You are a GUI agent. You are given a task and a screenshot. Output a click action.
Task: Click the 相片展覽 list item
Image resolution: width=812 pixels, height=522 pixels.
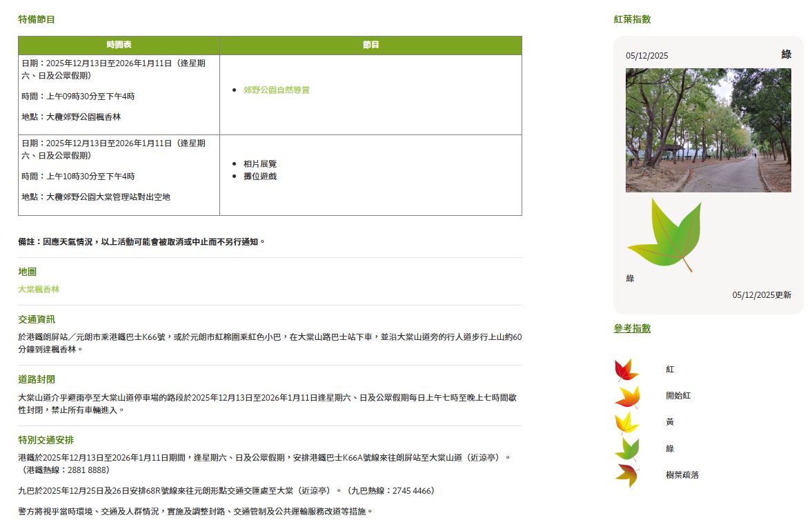pyautogui.click(x=260, y=164)
